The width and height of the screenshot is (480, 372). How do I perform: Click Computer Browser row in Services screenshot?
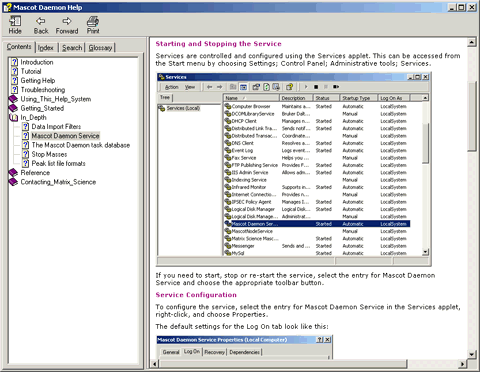pyautogui.click(x=317, y=106)
